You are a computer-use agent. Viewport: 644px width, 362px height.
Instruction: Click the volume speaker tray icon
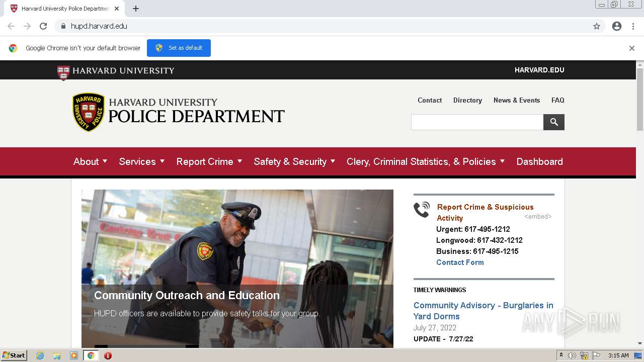click(572, 355)
